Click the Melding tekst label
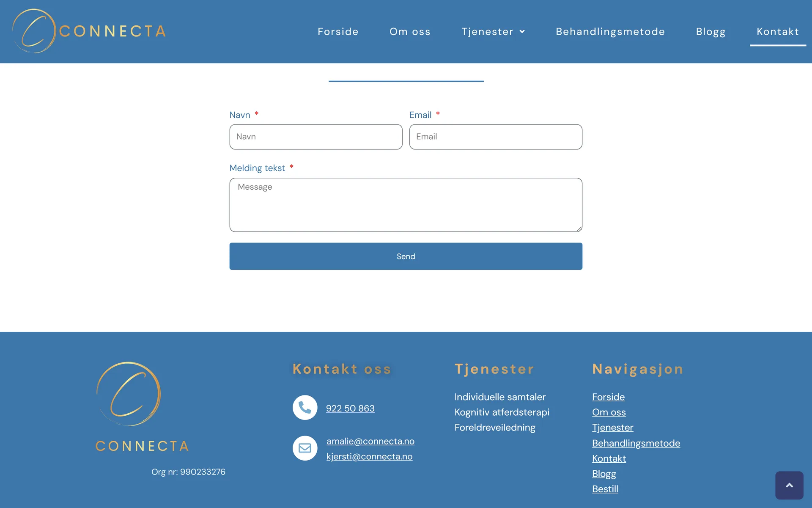 click(x=257, y=168)
